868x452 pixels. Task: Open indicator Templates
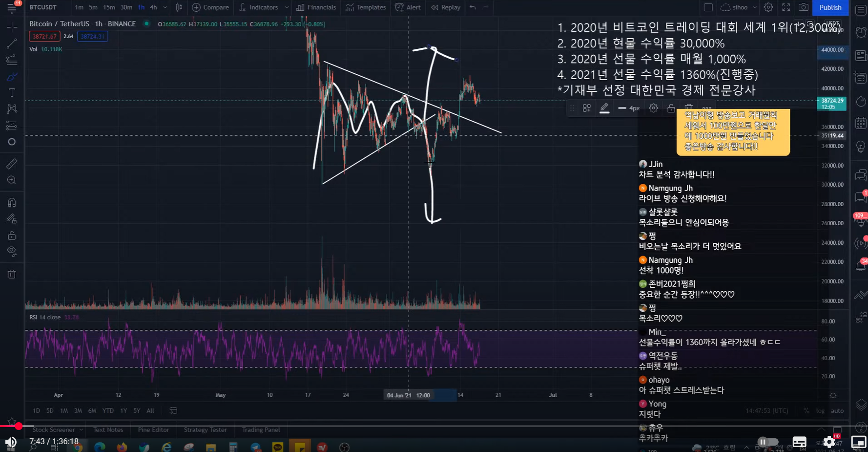(366, 7)
